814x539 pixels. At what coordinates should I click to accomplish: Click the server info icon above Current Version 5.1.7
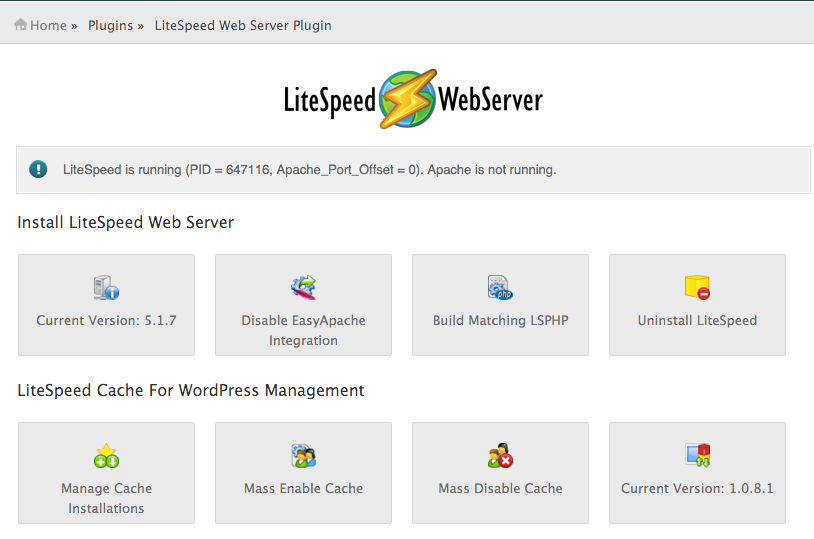tap(106, 287)
